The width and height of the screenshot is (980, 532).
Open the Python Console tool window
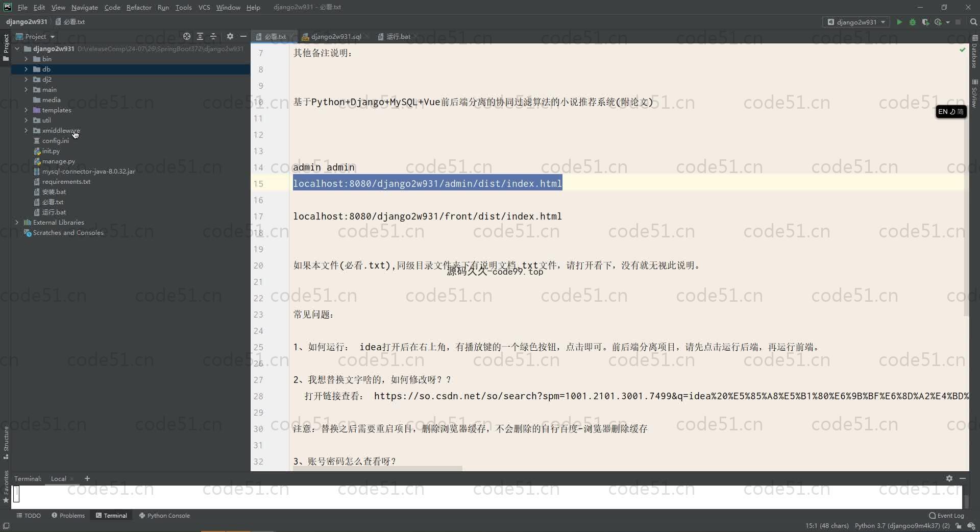pyautogui.click(x=164, y=516)
